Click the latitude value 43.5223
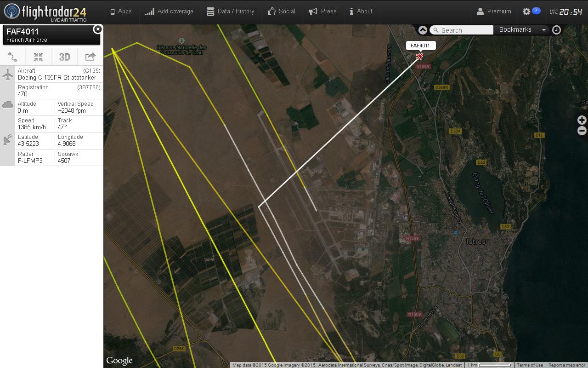The width and height of the screenshot is (588, 368). [28, 144]
